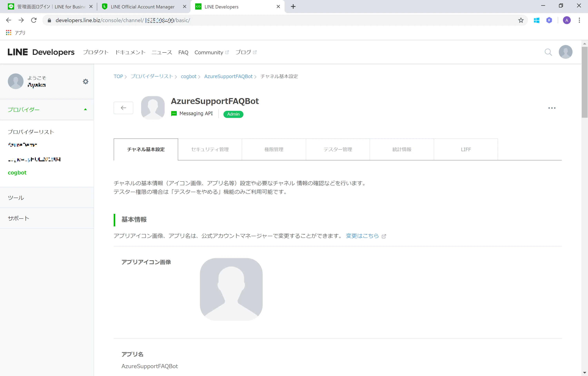Screen dimensions: 588x376
Task: View the site lock security icon
Action: [49, 20]
